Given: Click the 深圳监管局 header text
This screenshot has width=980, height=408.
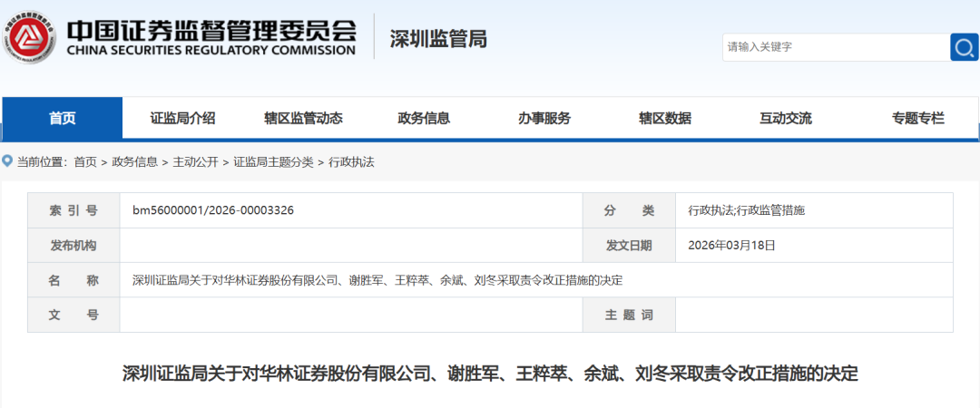Looking at the screenshot, I should click(438, 39).
